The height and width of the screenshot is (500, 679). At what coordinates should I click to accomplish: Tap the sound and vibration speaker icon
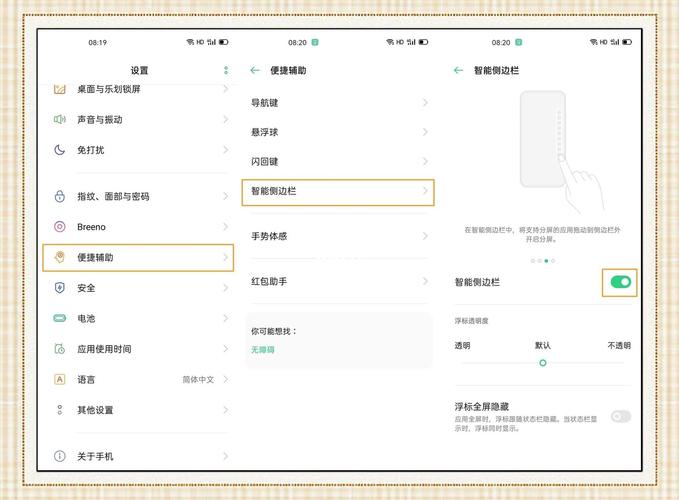[59, 119]
